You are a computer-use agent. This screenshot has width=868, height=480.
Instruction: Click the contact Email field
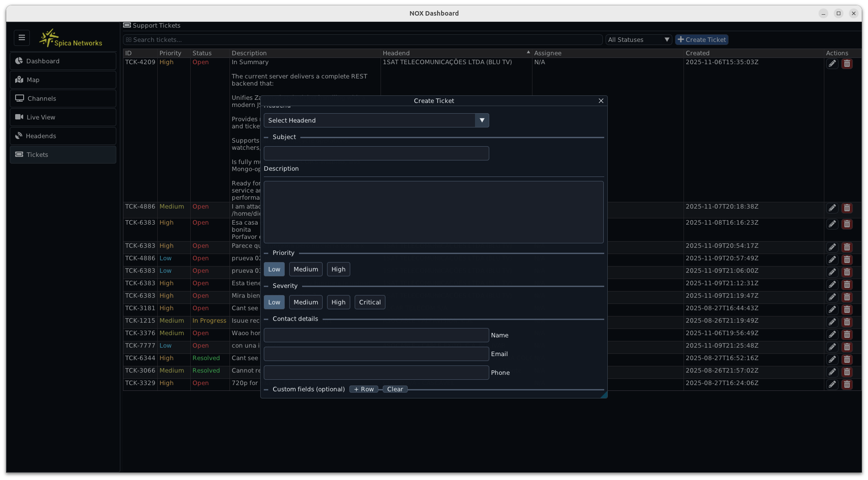pyautogui.click(x=376, y=354)
